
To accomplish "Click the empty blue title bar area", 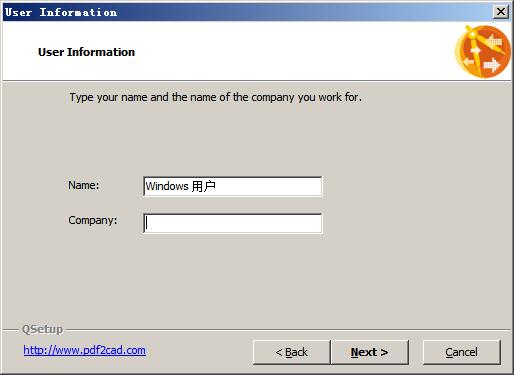I will pos(300,12).
